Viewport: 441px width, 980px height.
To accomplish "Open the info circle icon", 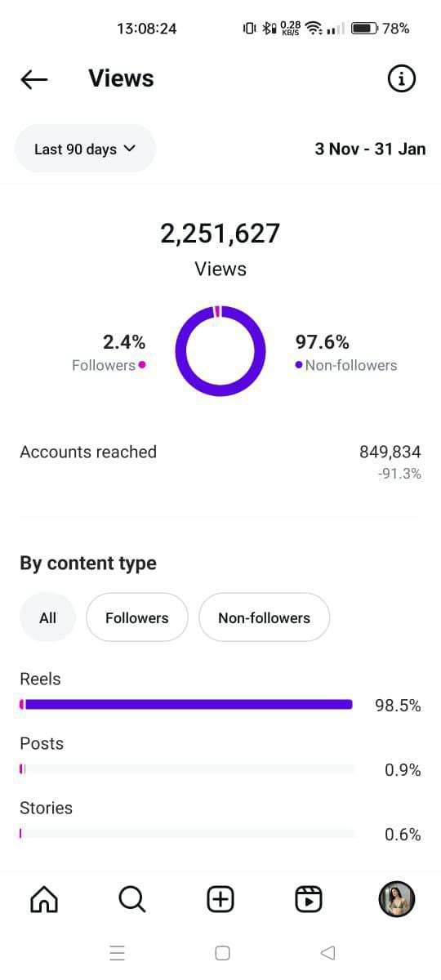I will coord(400,78).
